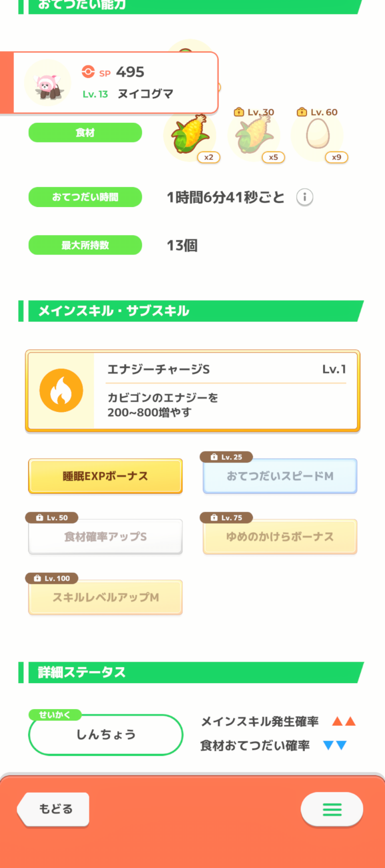This screenshot has height=868, width=385.
Task: Tap the locked ゆめのかけらボーナス sub skill
Action: [x=280, y=537]
